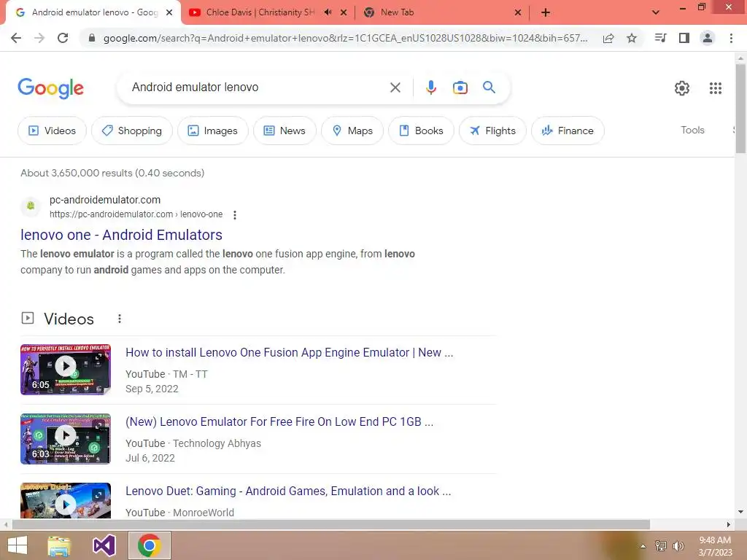Open the Google apps grid

715,88
